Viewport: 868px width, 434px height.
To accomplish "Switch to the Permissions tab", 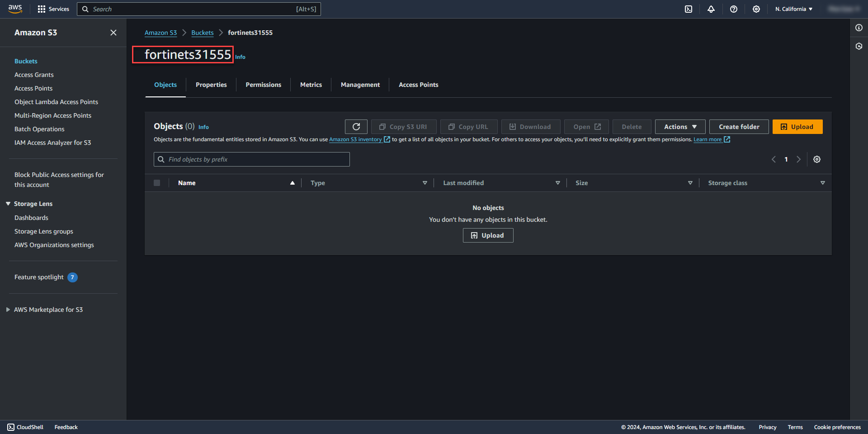I will [x=264, y=85].
